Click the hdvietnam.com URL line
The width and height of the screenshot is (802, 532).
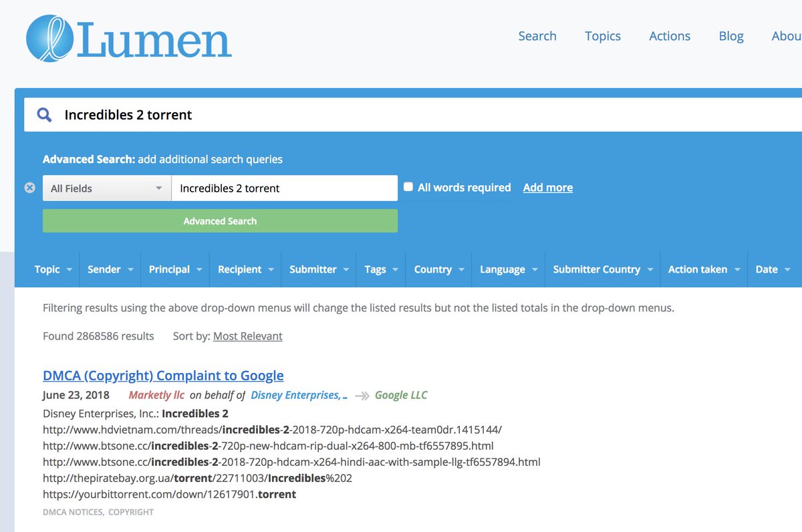pyautogui.click(x=272, y=429)
